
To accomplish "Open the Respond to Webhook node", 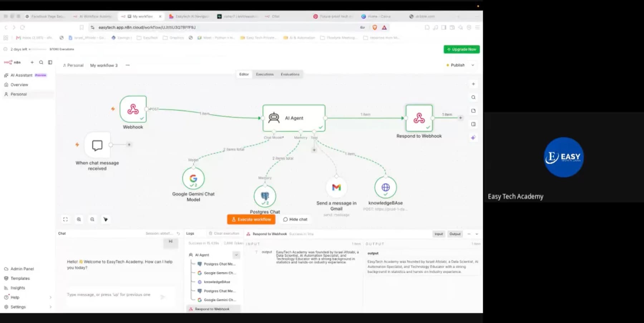I will [x=419, y=118].
